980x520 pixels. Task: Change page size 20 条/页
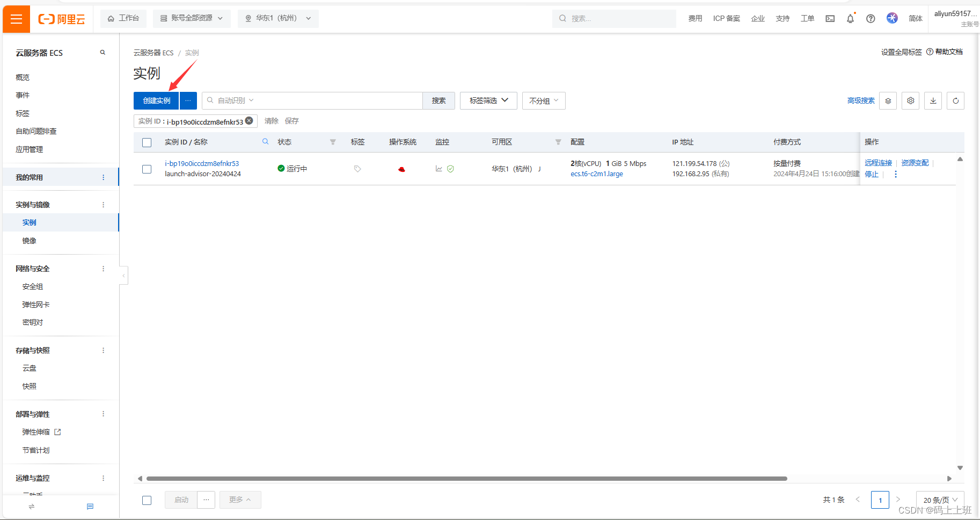click(940, 500)
